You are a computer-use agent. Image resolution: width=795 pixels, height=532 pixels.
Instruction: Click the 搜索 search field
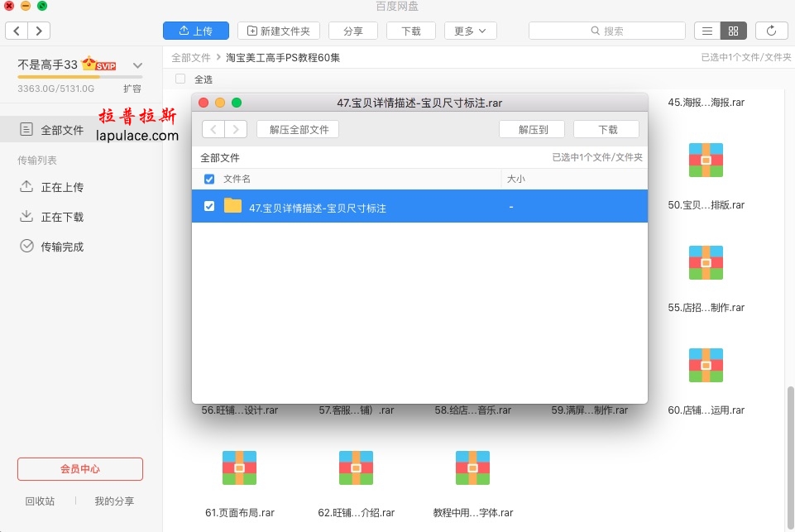(606, 31)
